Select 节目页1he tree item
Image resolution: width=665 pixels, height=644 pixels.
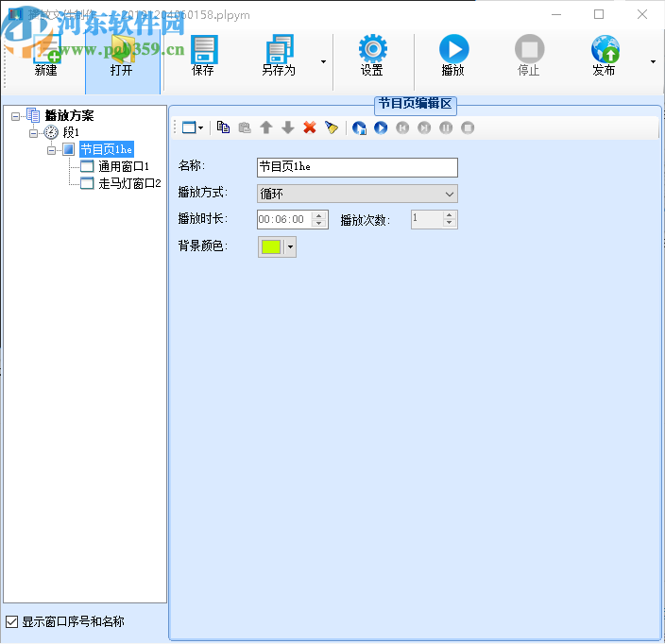[x=107, y=149]
